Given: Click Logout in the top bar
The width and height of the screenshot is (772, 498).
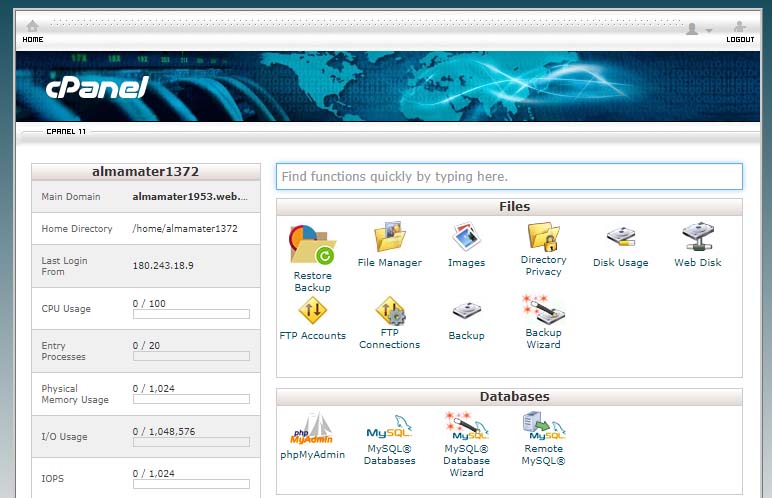Looking at the screenshot, I should (x=740, y=31).
